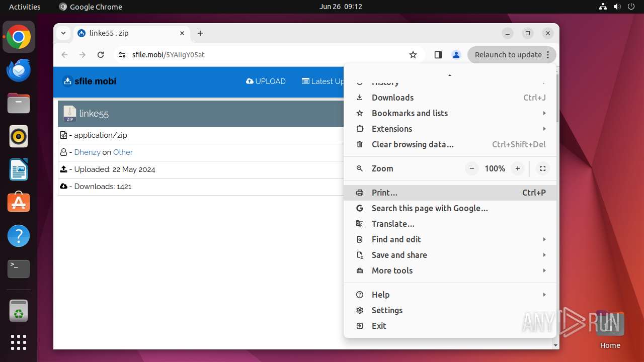Open LibreOffice Writer from the dock
644x362 pixels.
tap(19, 169)
